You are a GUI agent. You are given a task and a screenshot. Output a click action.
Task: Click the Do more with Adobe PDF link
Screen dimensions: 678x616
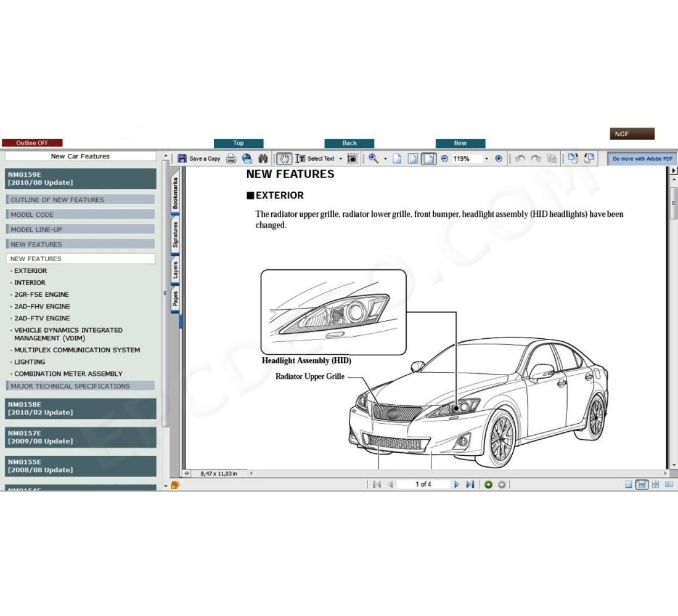click(x=642, y=159)
